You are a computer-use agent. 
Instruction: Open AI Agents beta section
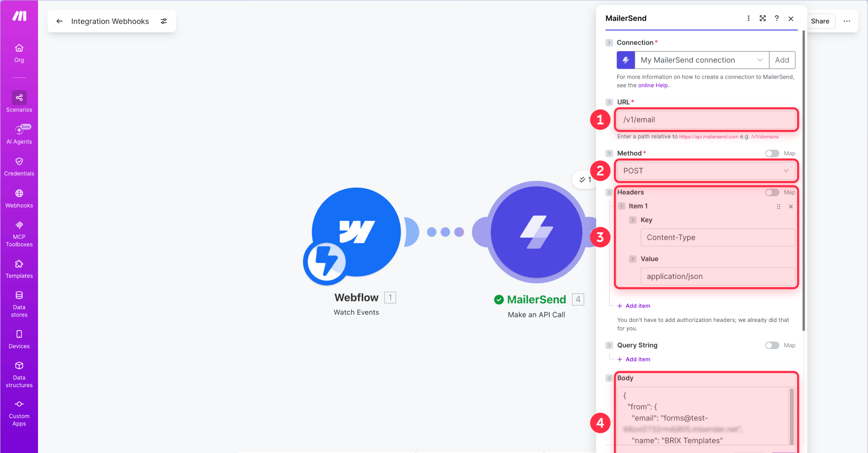click(x=19, y=134)
